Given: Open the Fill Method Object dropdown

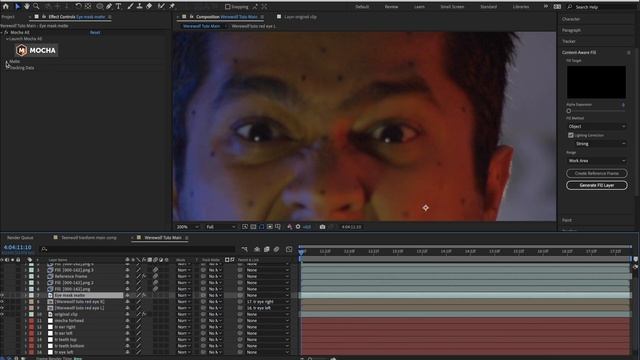Looking at the screenshot, I should tap(597, 127).
